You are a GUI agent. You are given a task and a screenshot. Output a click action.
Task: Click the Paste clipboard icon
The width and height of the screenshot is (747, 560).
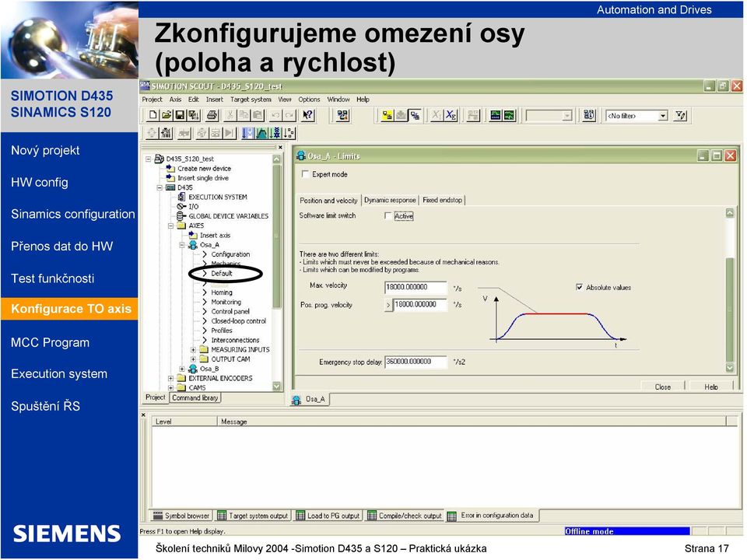258,115
